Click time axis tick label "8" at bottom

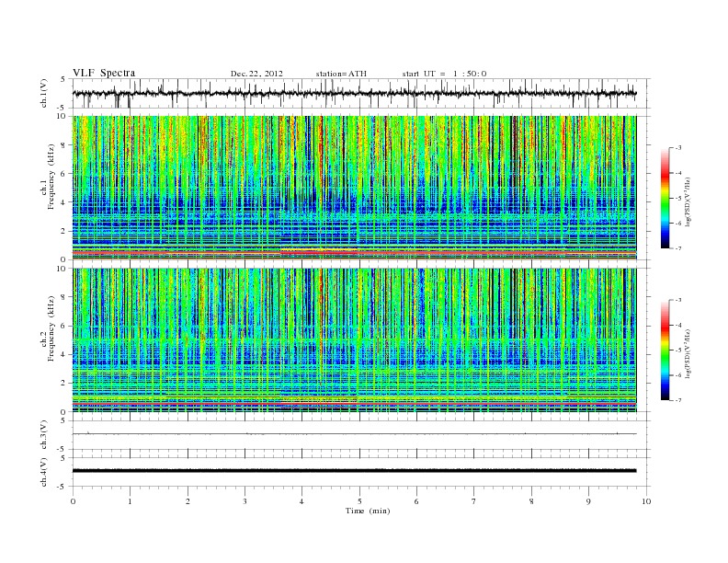(531, 501)
